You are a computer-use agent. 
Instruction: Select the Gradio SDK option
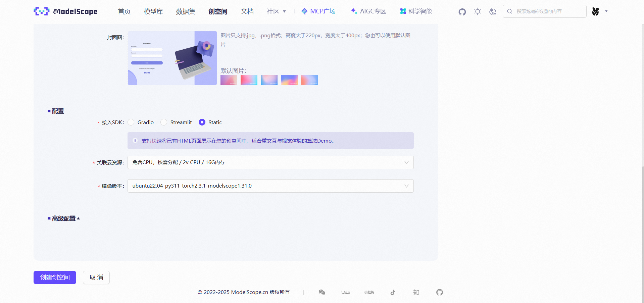coord(131,122)
